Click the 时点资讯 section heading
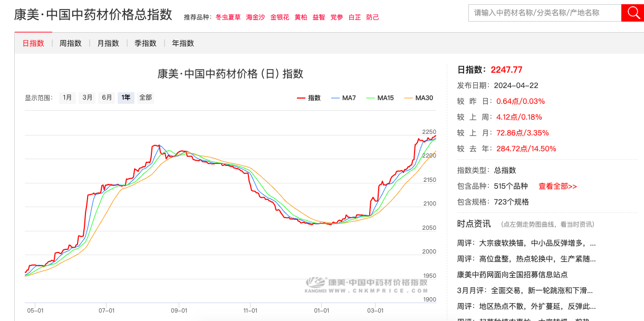The width and height of the screenshot is (644, 321). pyautogui.click(x=474, y=224)
